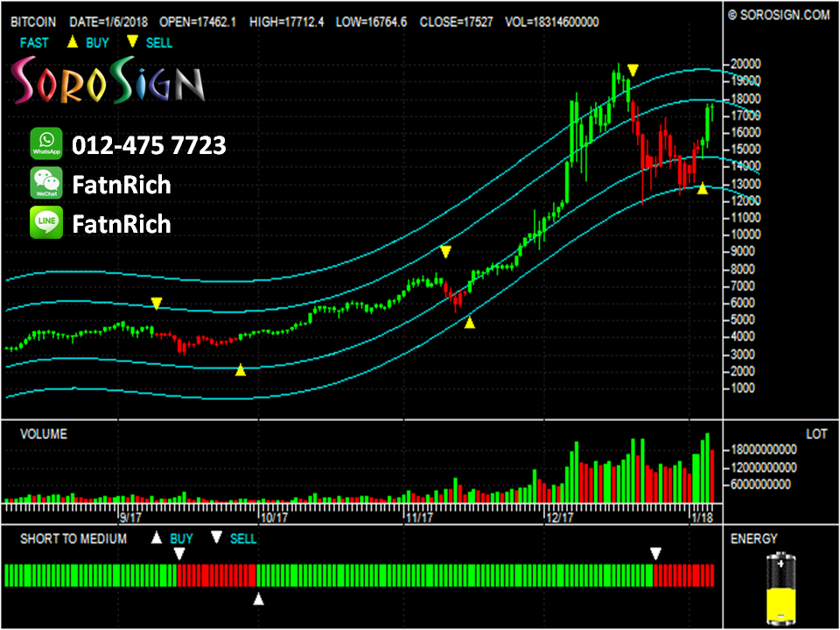Click the LOW=16764.6 value
This screenshot has width=840, height=630.
coord(371,22)
